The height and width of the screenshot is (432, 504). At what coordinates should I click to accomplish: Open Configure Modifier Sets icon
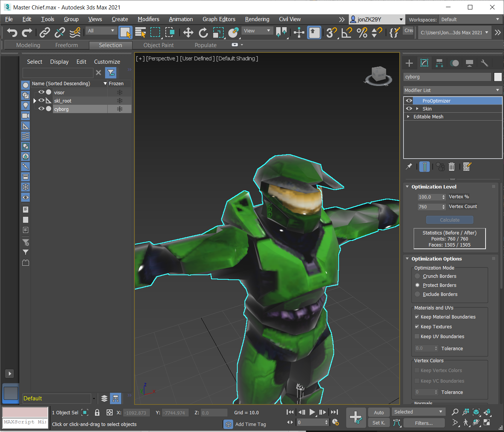pyautogui.click(x=467, y=166)
